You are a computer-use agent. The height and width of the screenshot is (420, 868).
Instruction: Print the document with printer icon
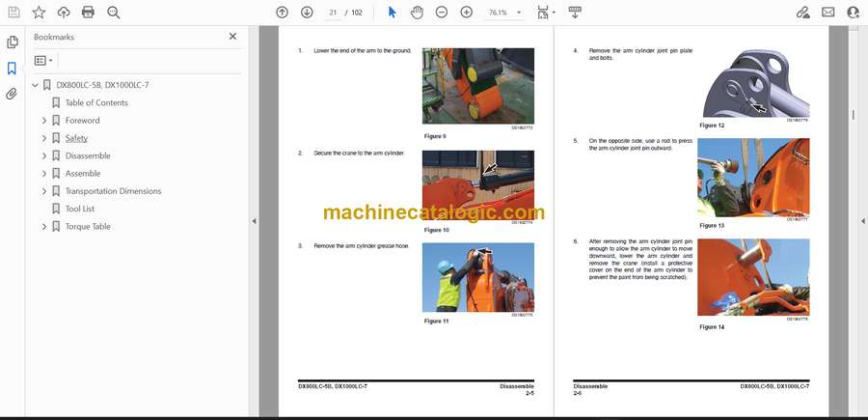pos(89,13)
